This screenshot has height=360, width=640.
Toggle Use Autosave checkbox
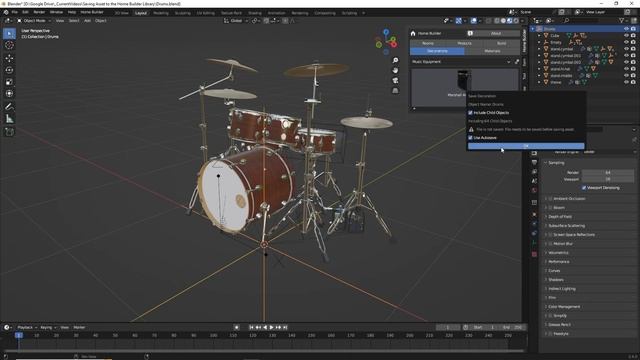tap(470, 138)
